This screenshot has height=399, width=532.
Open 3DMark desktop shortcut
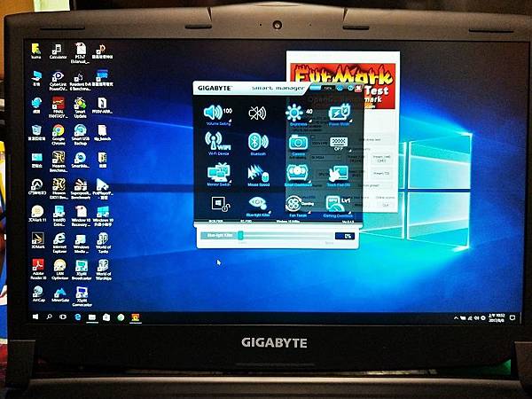[37, 240]
